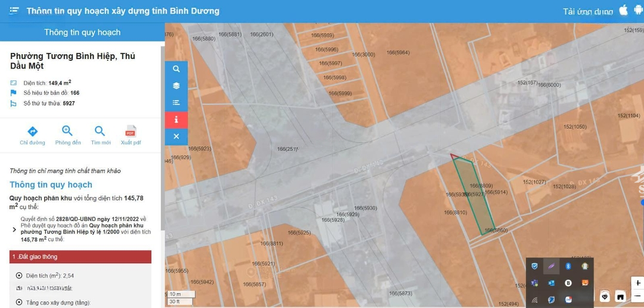Open Bluetooth icon in system tray
644x308 pixels.
[568, 266]
